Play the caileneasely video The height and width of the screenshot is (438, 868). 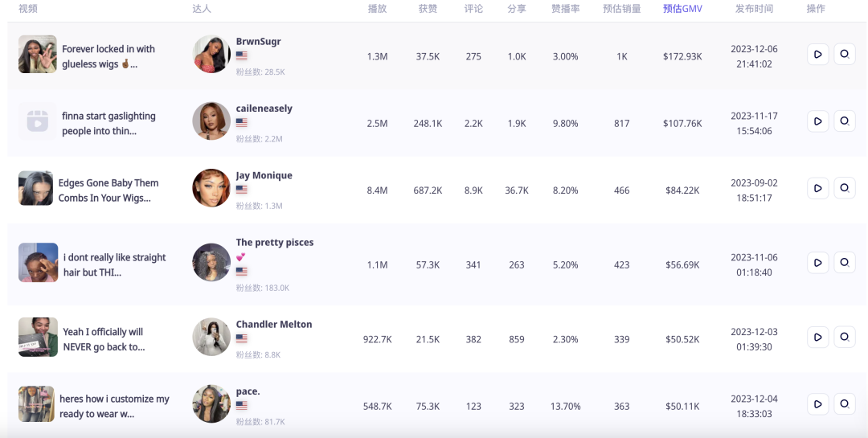click(817, 122)
